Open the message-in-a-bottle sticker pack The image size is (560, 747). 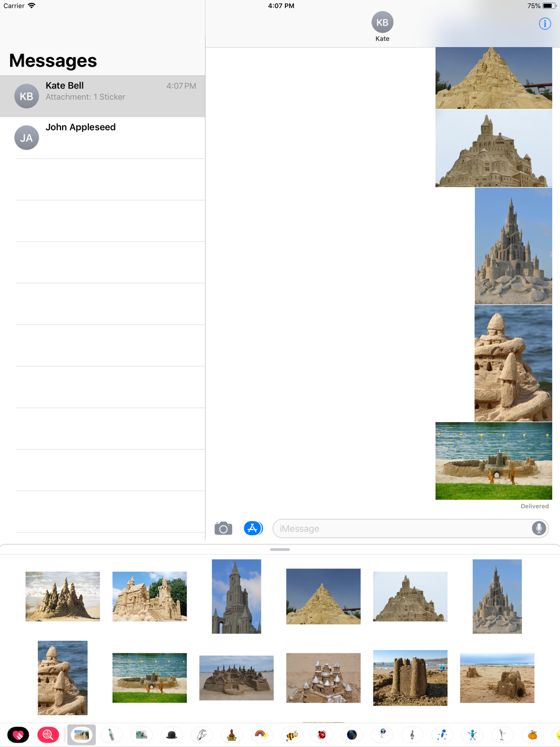(x=111, y=735)
